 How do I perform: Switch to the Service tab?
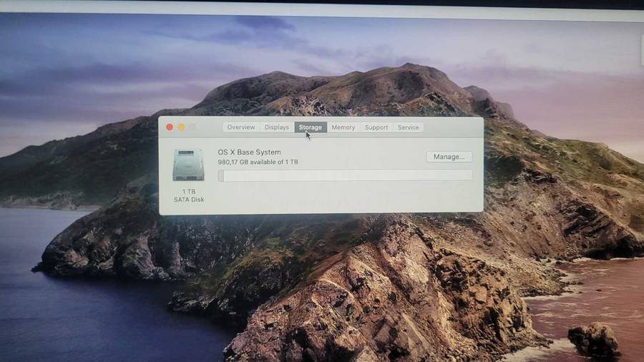point(409,127)
